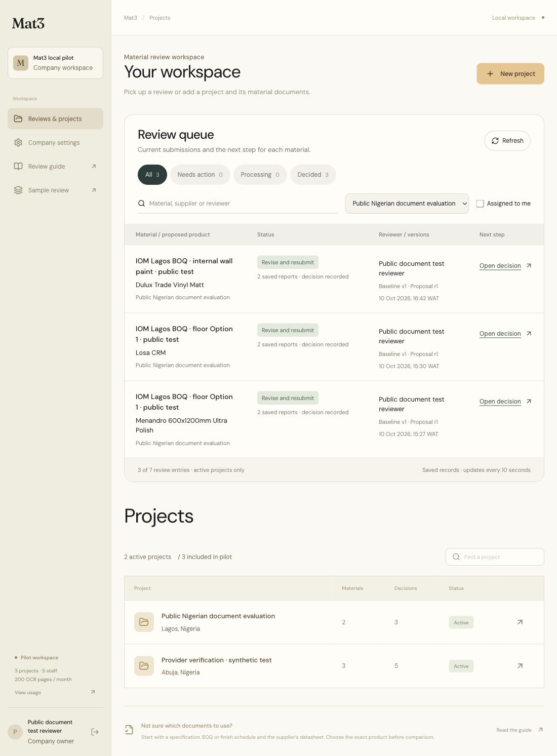Click the Local workspace status dot
The height and width of the screenshot is (756, 557).
point(543,18)
